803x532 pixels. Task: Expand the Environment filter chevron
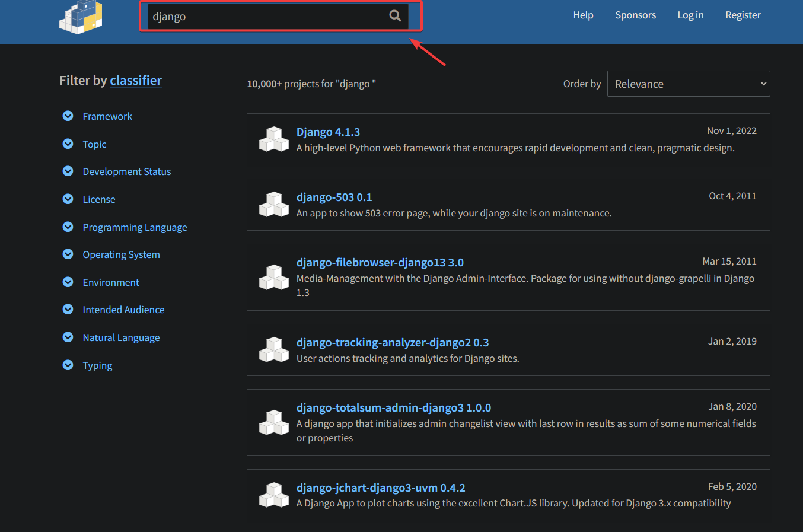click(68, 282)
